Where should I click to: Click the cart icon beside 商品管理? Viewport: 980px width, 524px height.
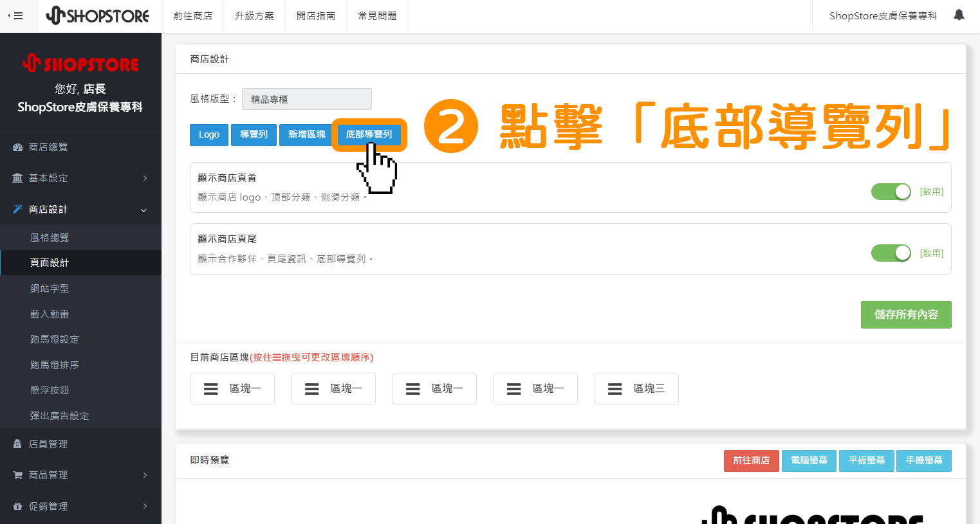(17, 475)
